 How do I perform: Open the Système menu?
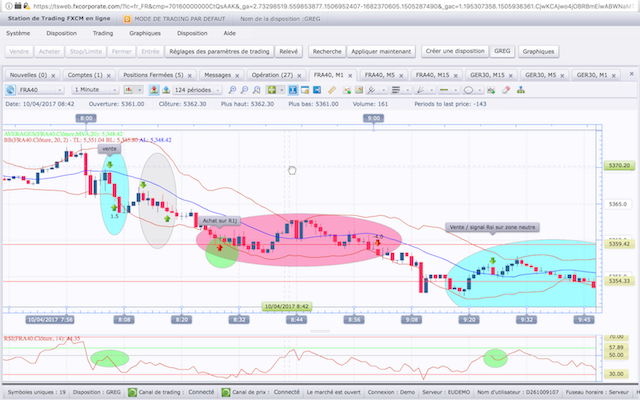(18, 33)
